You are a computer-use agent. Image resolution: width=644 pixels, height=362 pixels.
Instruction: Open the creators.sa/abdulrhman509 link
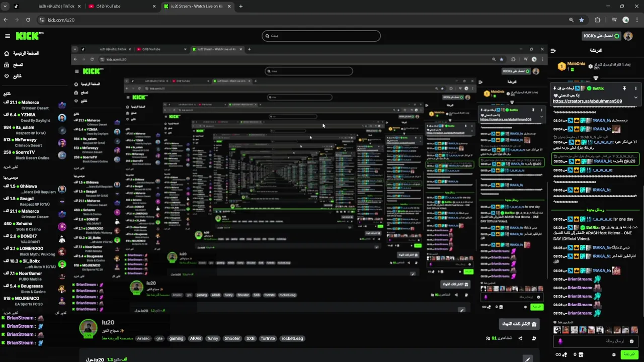coord(587,101)
